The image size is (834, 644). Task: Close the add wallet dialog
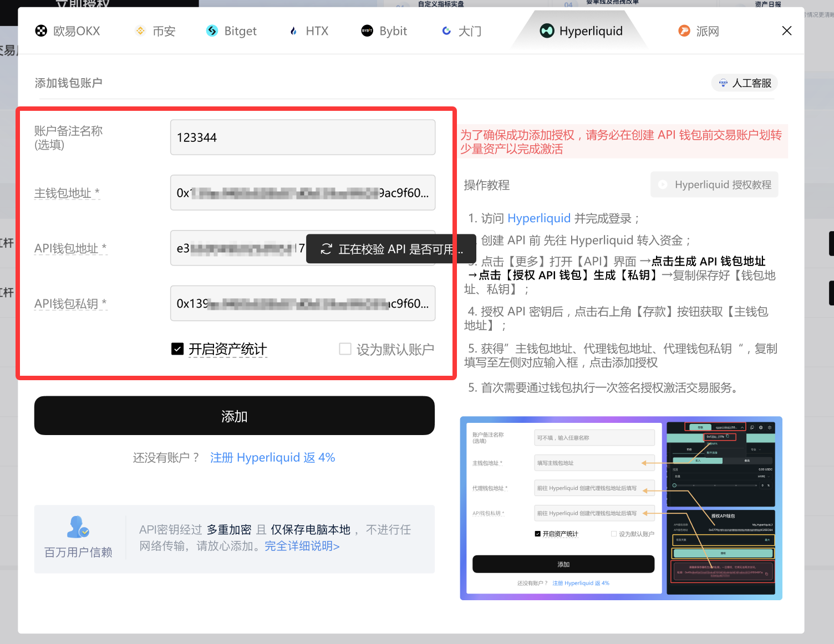click(x=786, y=31)
